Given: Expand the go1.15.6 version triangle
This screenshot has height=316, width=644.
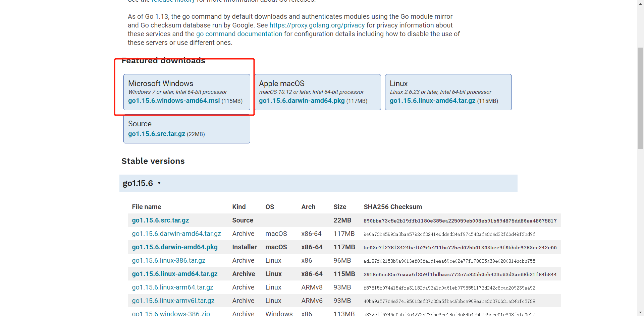Looking at the screenshot, I should coord(159,183).
